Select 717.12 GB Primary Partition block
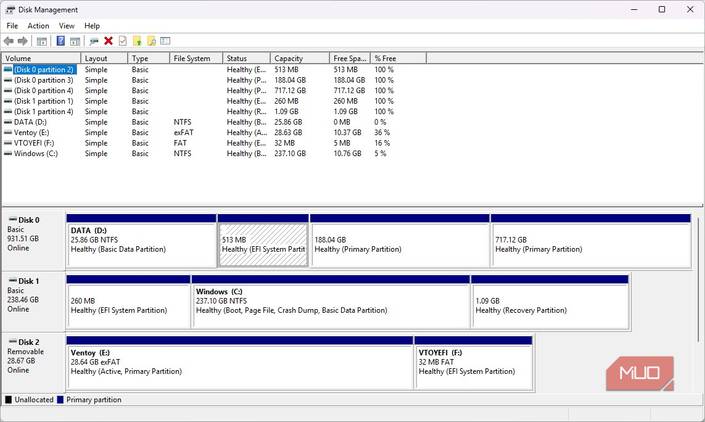Screen dimensions: 705x422 pyautogui.click(x=591, y=240)
